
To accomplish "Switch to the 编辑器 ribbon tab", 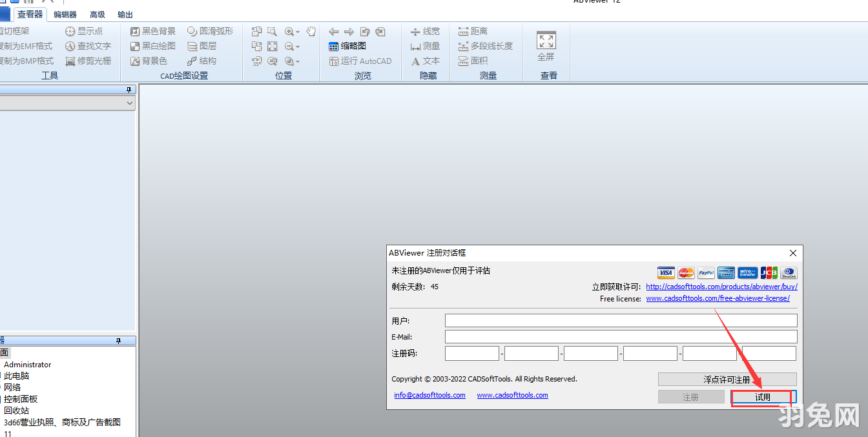I will click(x=65, y=14).
